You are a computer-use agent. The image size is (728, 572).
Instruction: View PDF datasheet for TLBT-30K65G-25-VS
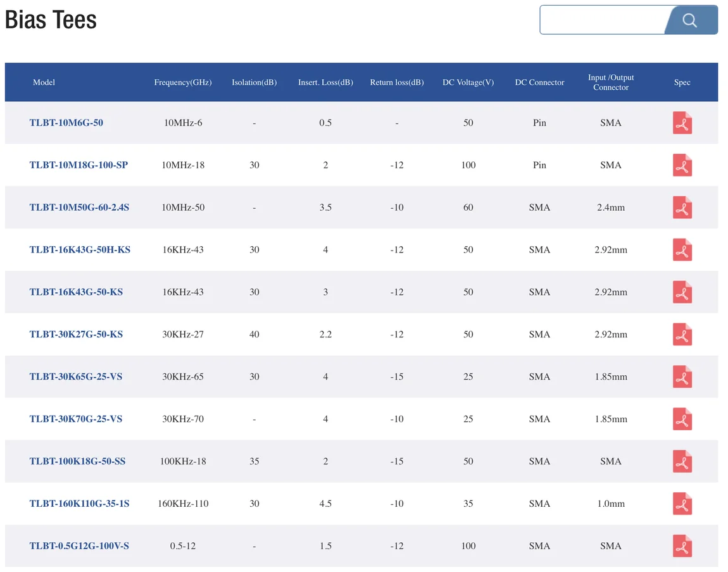682,377
